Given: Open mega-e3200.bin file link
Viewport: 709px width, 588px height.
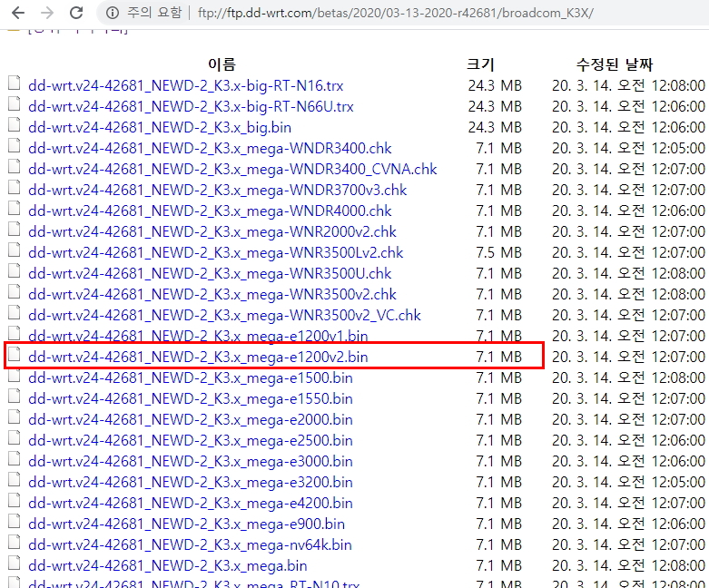Looking at the screenshot, I should click(x=191, y=482).
